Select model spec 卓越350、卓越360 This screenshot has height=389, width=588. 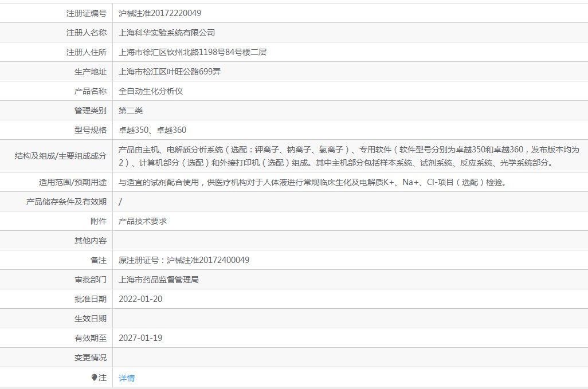(x=152, y=130)
